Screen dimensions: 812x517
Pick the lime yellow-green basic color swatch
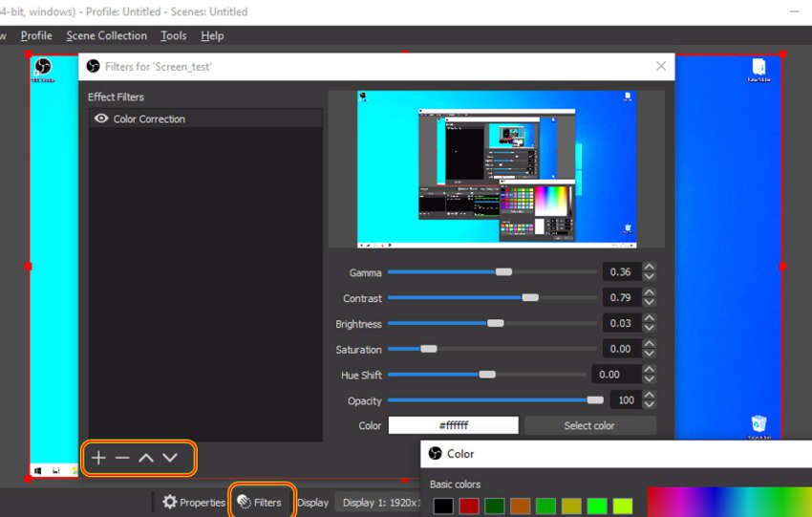623,506
